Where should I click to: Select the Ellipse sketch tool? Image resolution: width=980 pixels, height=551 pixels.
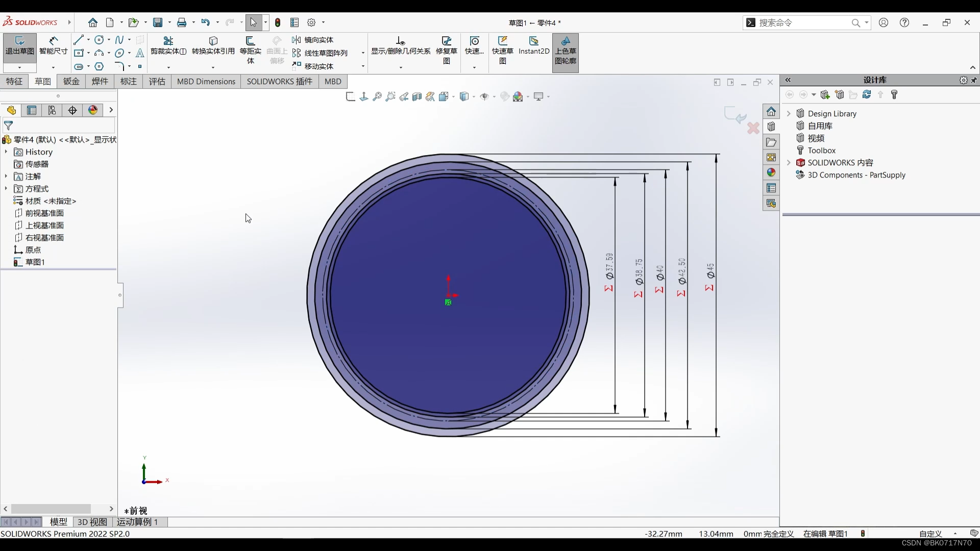(x=119, y=53)
